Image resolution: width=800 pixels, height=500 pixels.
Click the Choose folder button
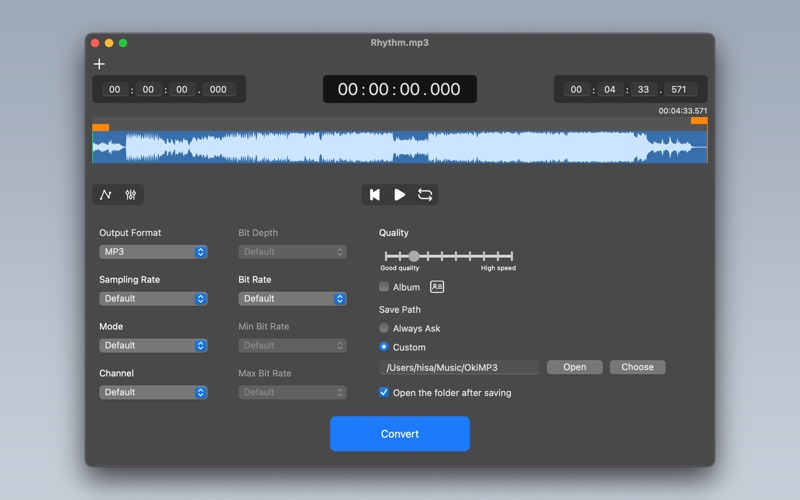637,367
